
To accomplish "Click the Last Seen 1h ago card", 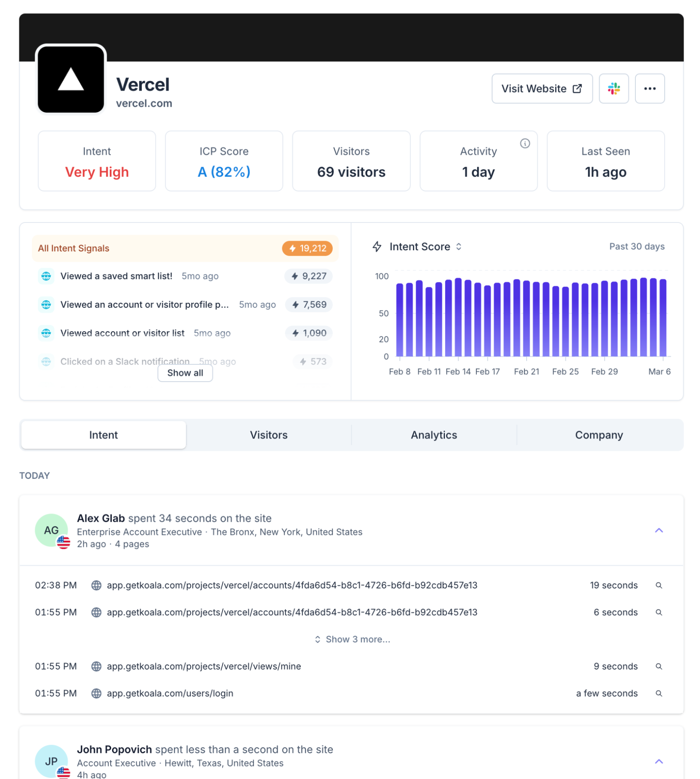I will click(605, 161).
